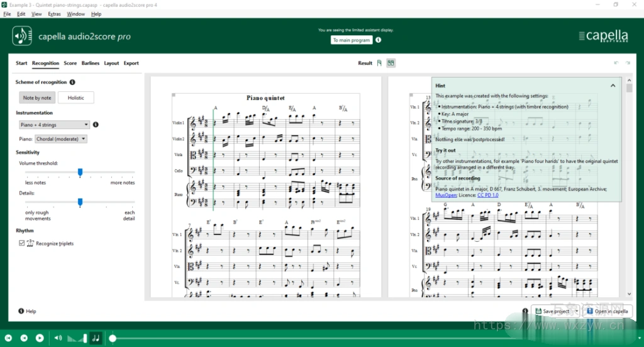
Task: Open the Window menu
Action: pyautogui.click(x=75, y=14)
